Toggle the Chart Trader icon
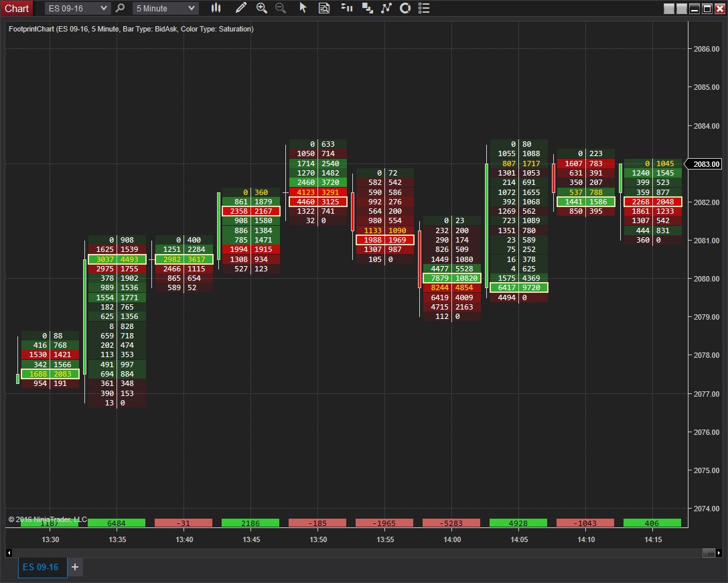 346,8
